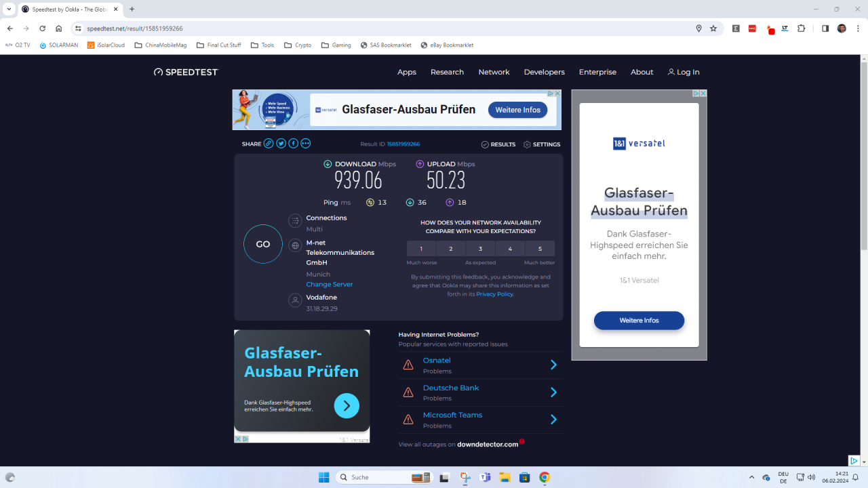
Task: Expand the Osnatel problems entry
Action: 553,365
